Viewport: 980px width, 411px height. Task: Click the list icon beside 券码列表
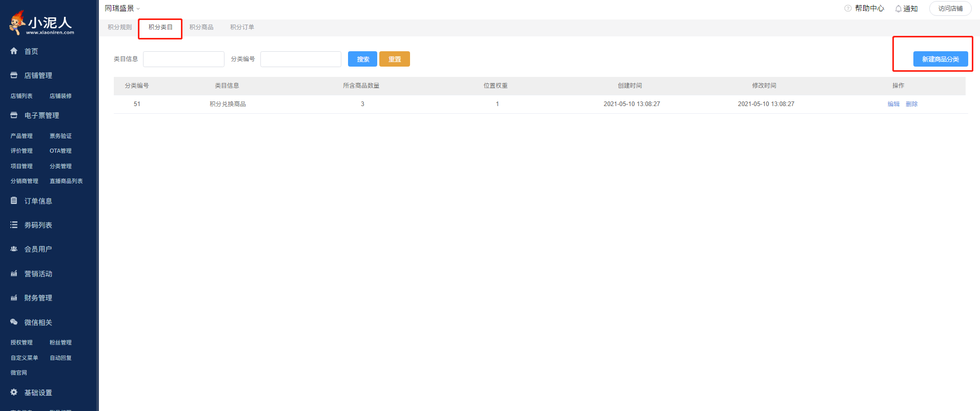coord(14,225)
